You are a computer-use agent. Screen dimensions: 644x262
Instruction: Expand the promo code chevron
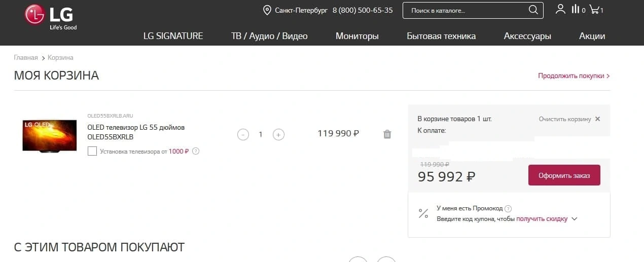click(574, 219)
